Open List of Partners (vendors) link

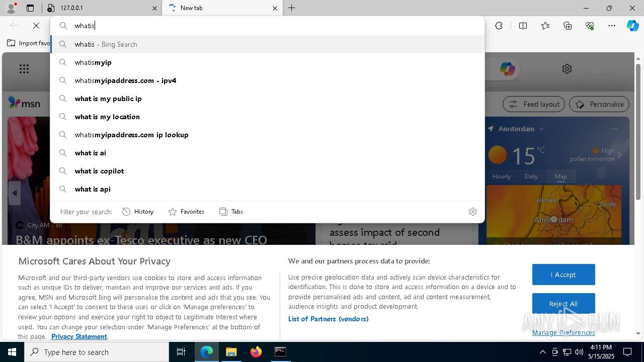click(329, 319)
